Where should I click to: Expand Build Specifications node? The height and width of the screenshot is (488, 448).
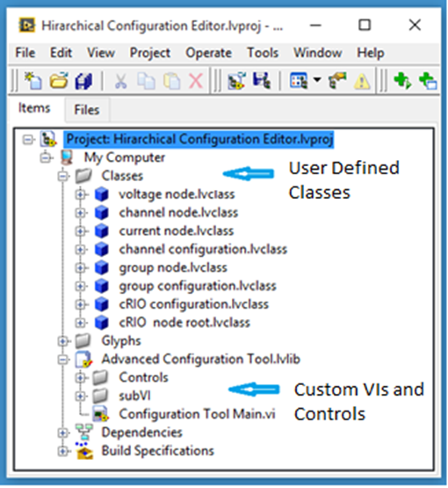(x=63, y=451)
